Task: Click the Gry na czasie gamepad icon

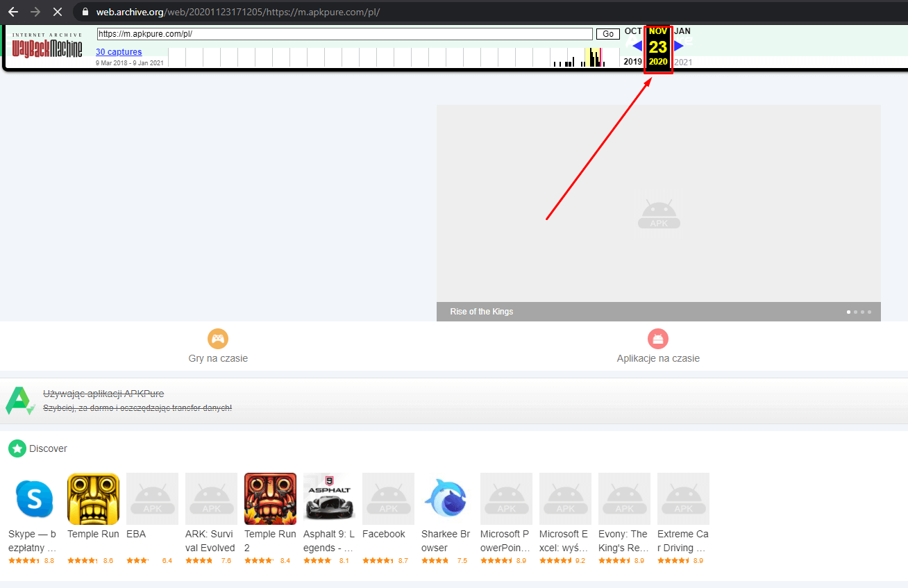Action: click(x=218, y=339)
